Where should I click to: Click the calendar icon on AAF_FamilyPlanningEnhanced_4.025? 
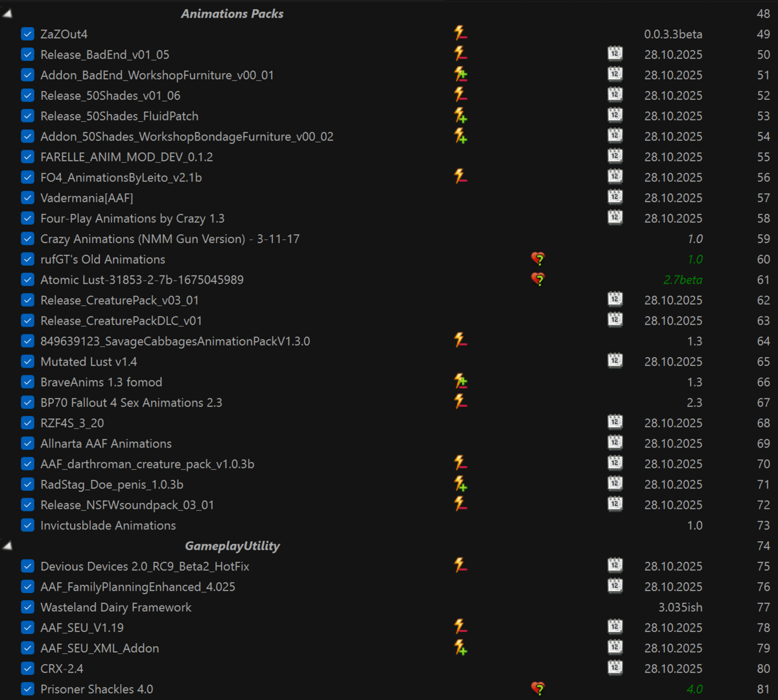615,586
